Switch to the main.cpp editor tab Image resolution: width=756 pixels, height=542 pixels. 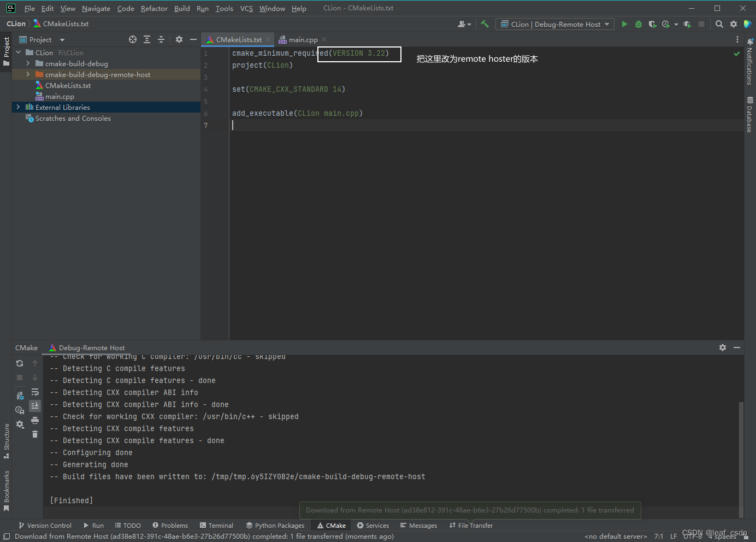pyautogui.click(x=302, y=39)
